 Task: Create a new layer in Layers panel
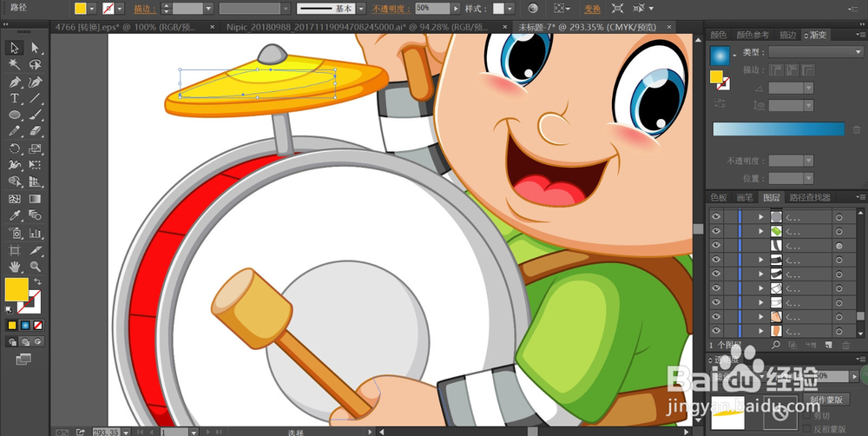[x=828, y=345]
